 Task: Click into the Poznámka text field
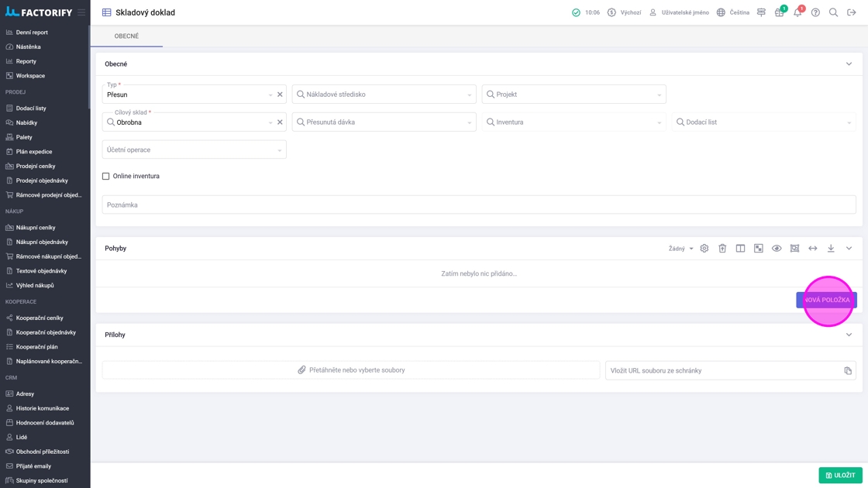479,205
